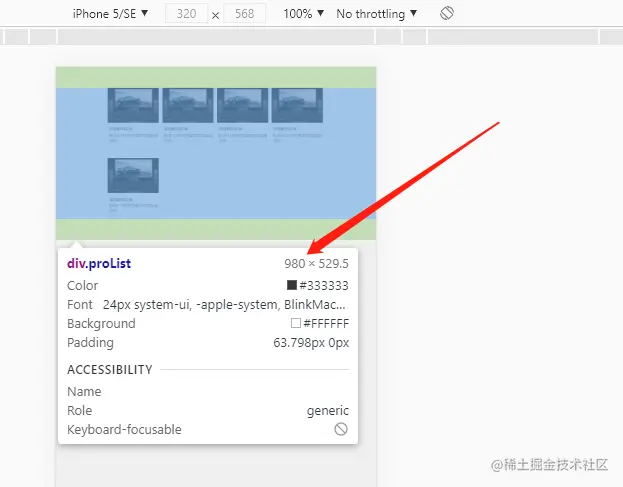Click the Keyboard-focusable label
The width and height of the screenshot is (623, 487).
124,430
